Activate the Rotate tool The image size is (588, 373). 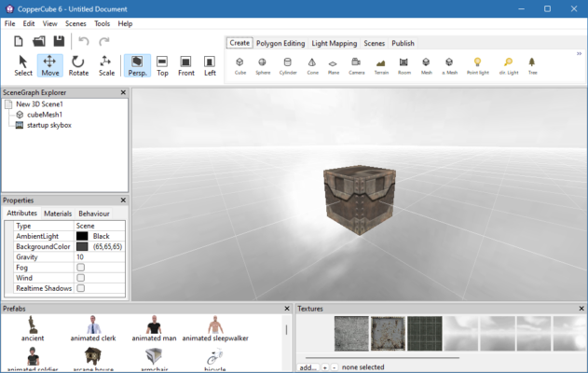78,65
